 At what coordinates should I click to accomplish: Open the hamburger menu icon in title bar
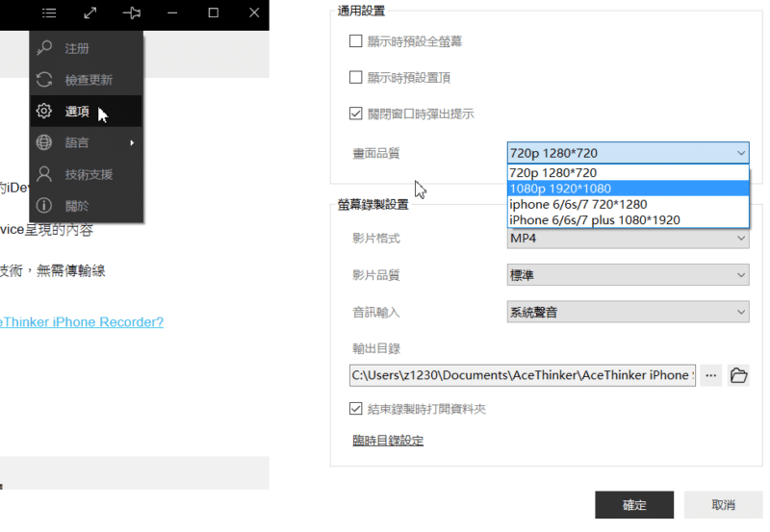pos(49,13)
